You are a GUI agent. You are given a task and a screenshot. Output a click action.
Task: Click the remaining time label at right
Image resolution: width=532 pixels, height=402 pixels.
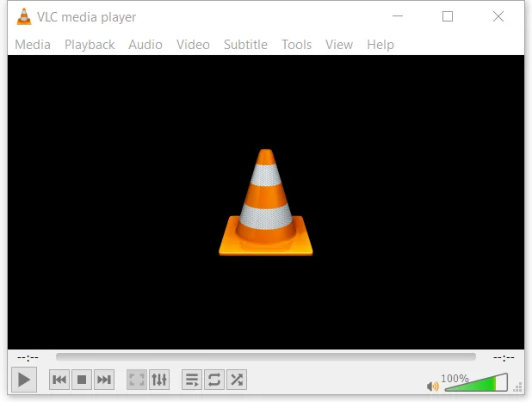point(504,357)
